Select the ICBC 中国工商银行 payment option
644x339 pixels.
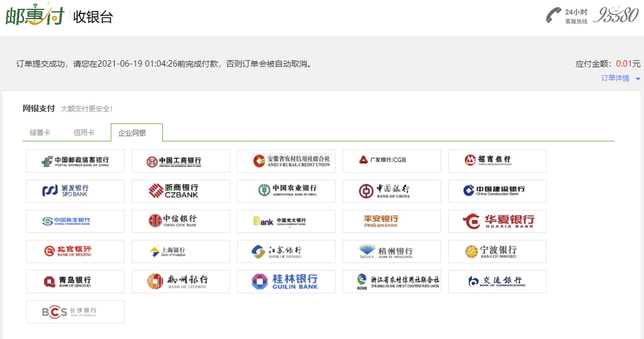click(180, 161)
